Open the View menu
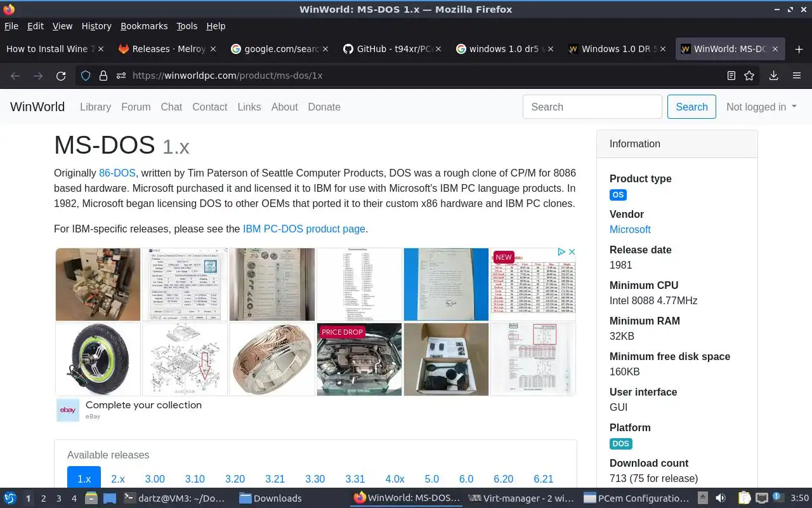 [x=62, y=26]
